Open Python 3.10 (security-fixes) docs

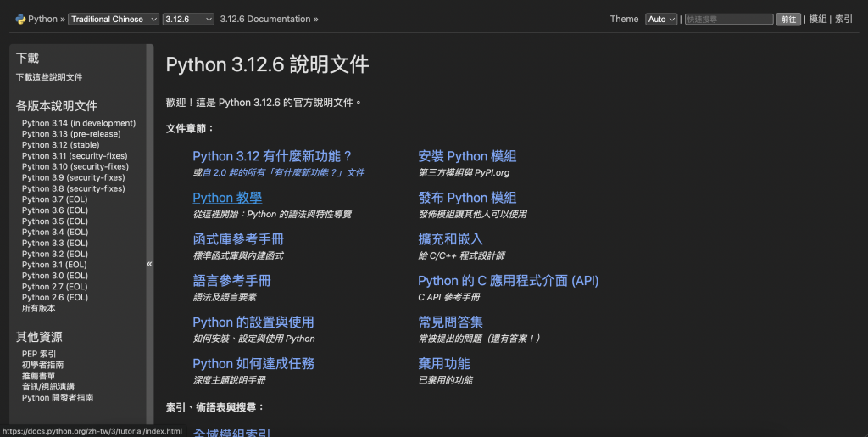(x=75, y=166)
